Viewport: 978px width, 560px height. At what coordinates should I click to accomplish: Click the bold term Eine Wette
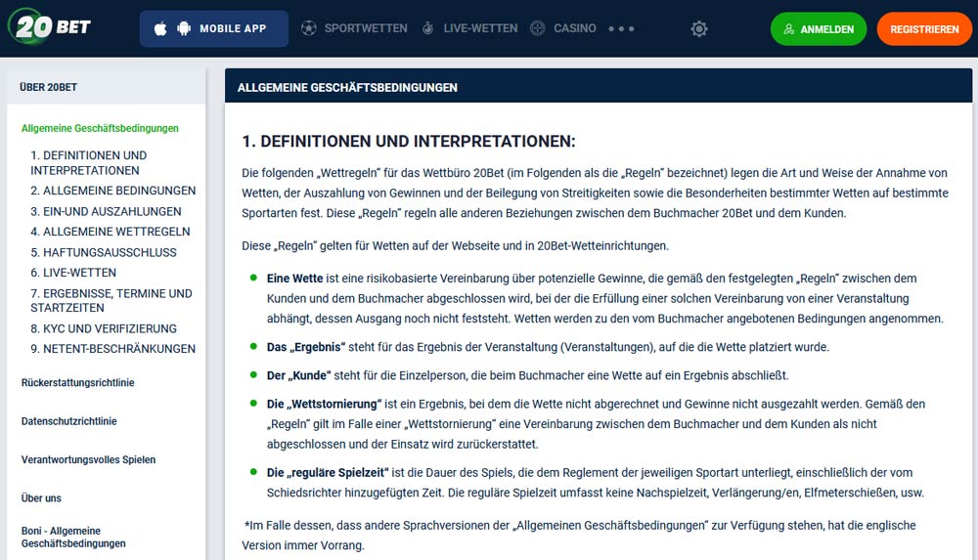tap(295, 279)
